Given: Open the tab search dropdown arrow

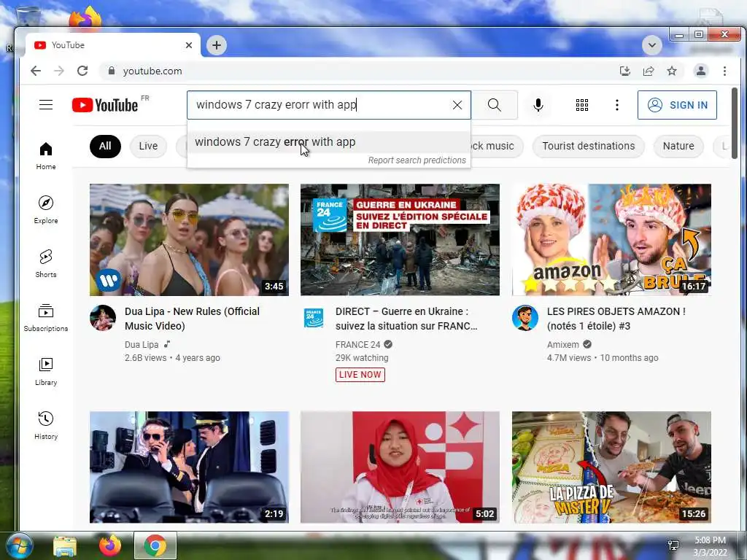Looking at the screenshot, I should (x=651, y=45).
